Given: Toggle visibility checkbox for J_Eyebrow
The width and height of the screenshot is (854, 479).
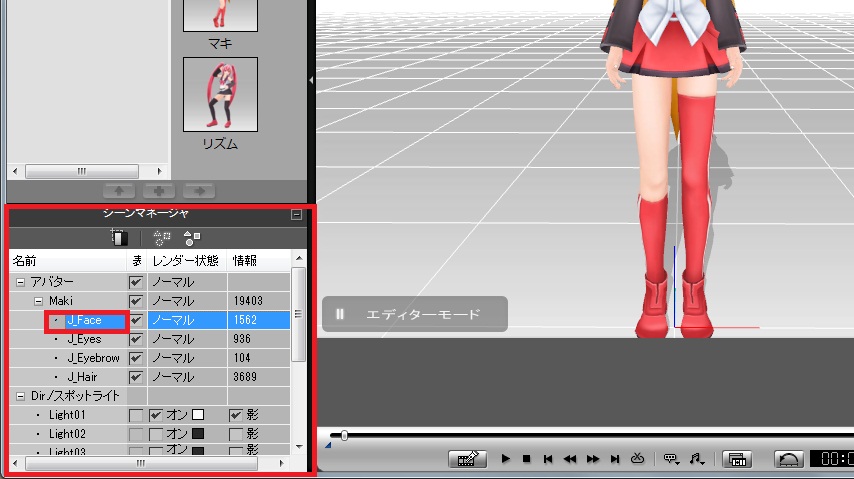Looking at the screenshot, I should [136, 358].
